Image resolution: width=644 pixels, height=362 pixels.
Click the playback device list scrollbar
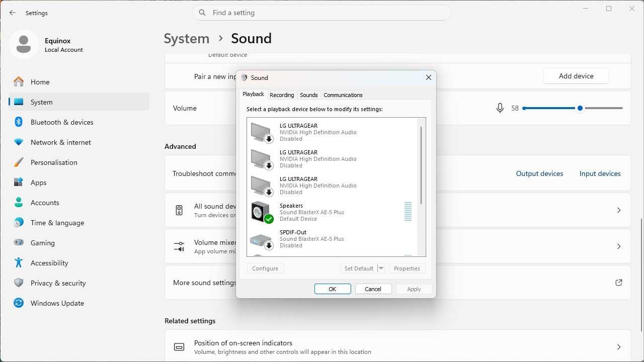421,166
